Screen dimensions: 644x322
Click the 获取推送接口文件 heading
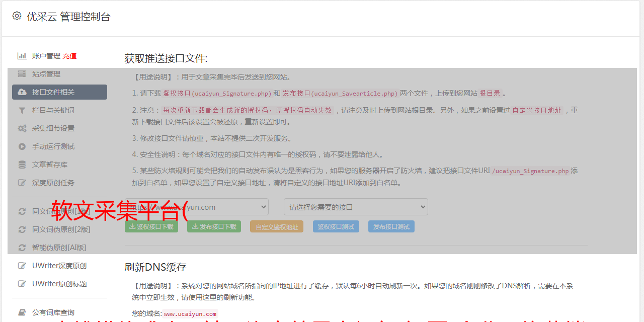click(166, 58)
